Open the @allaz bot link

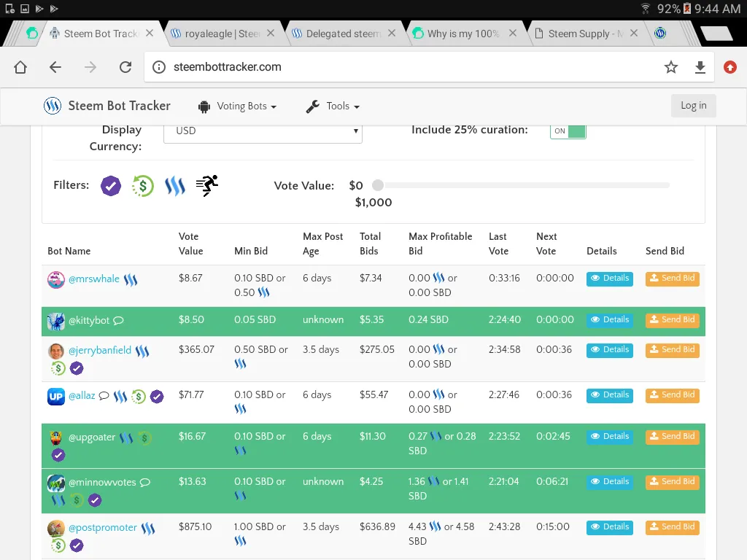click(x=82, y=396)
